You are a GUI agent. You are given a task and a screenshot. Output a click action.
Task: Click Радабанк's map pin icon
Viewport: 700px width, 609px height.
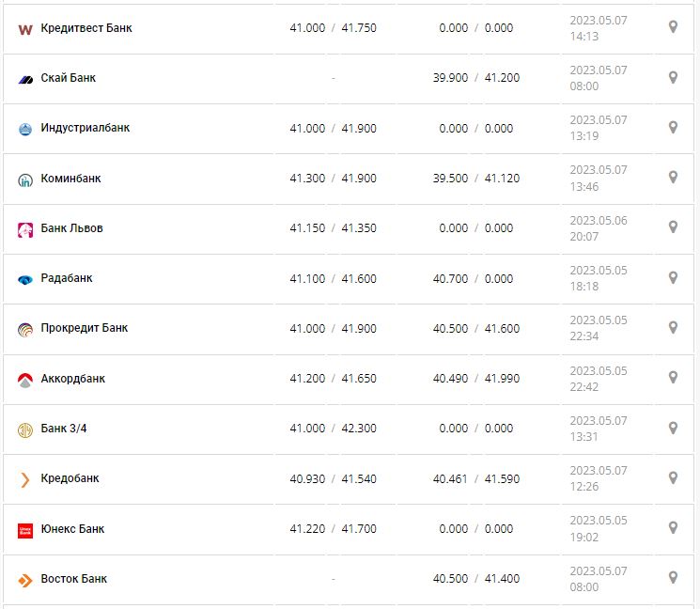[x=673, y=277]
